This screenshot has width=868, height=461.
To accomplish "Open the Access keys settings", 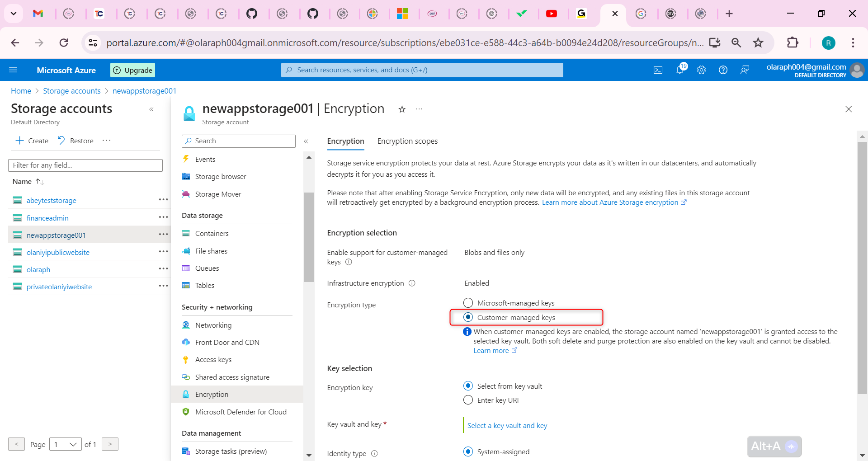I will click(213, 359).
